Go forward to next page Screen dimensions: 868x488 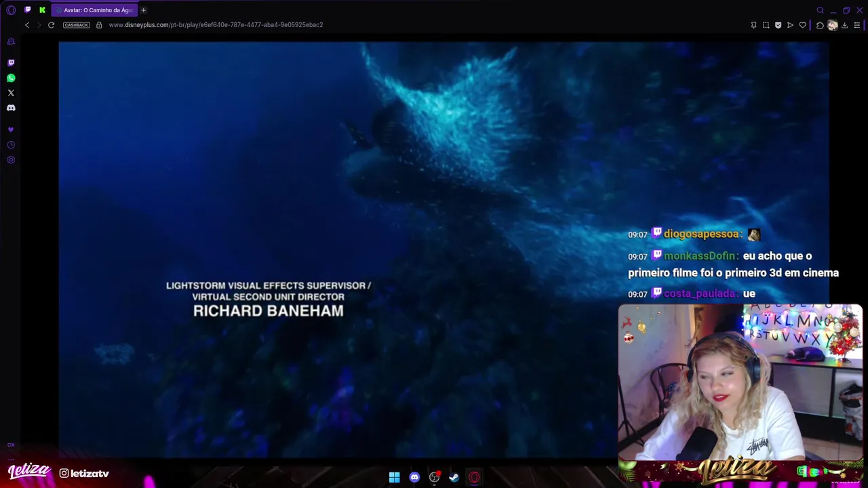pos(39,25)
